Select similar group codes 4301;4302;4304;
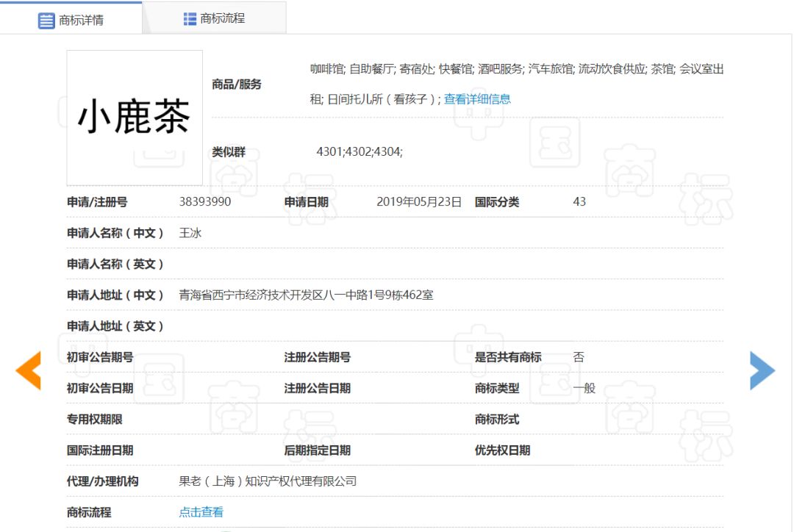Screen dimensions: 794x532 click(360, 152)
